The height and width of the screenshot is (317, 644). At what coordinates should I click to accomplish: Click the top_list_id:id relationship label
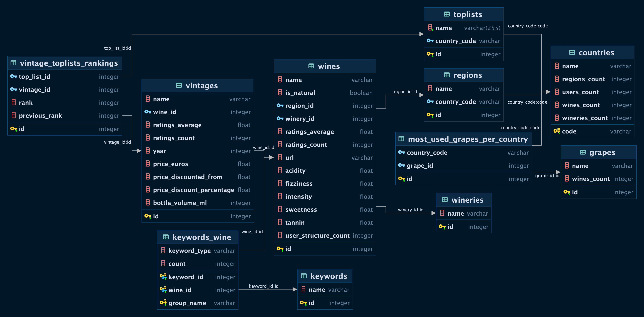(x=117, y=48)
